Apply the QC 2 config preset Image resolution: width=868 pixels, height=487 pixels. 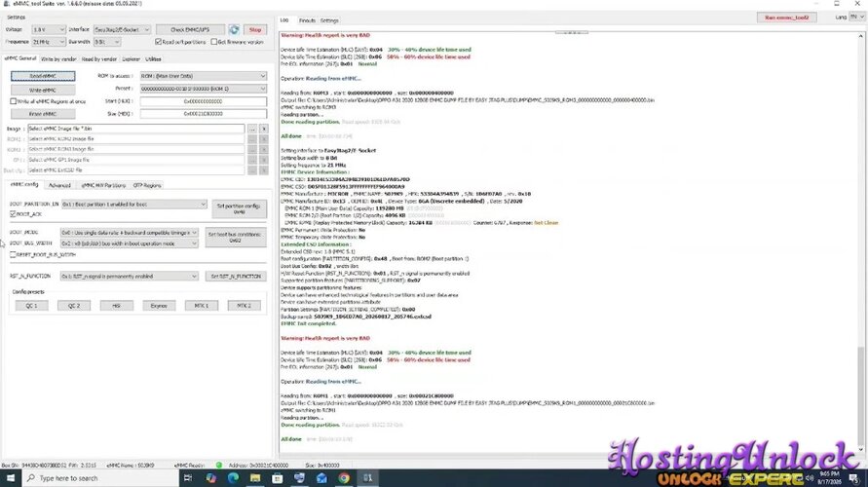74,306
